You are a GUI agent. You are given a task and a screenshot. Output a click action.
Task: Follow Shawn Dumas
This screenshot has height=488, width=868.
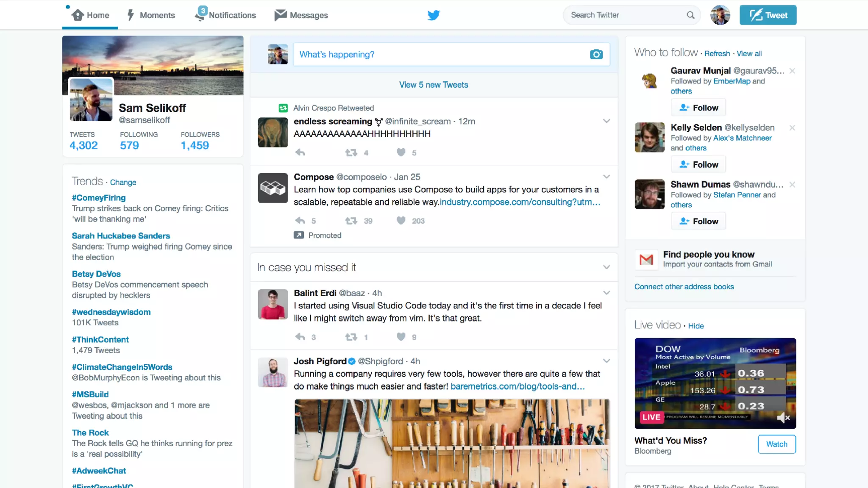click(698, 221)
